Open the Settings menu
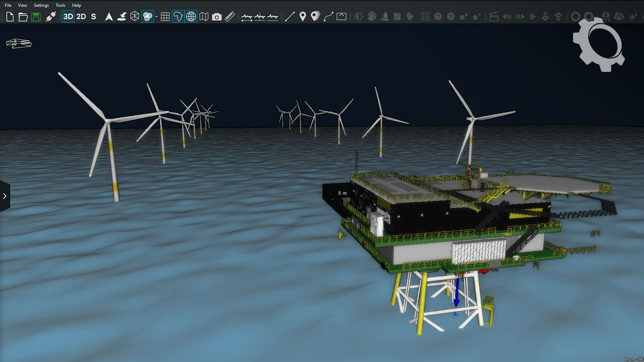644x362 pixels. (x=41, y=5)
